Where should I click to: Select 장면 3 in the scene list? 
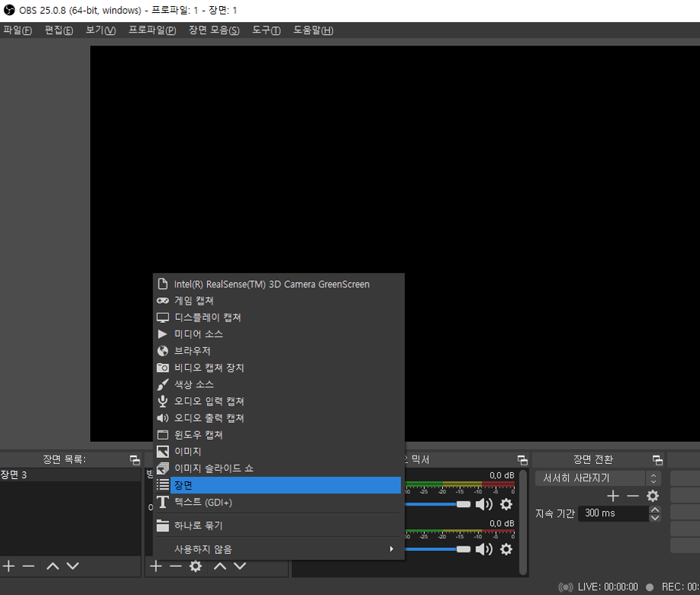click(x=71, y=475)
